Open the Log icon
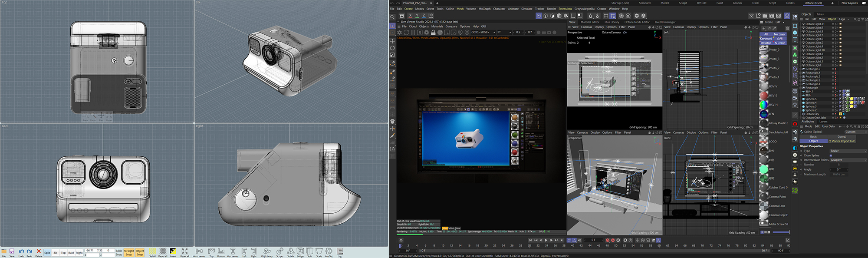The width and height of the screenshot is (868, 258). coord(340,251)
